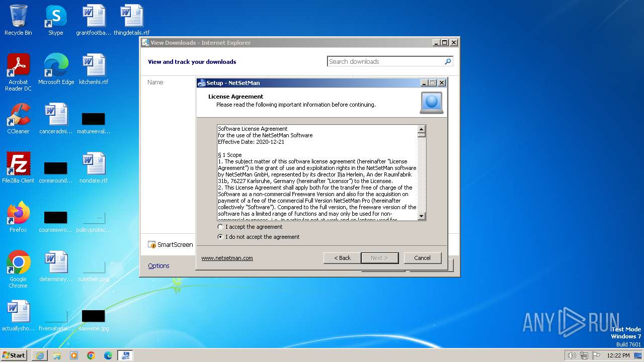Maximize the View Downloads window
644x362 pixels.
(x=444, y=43)
